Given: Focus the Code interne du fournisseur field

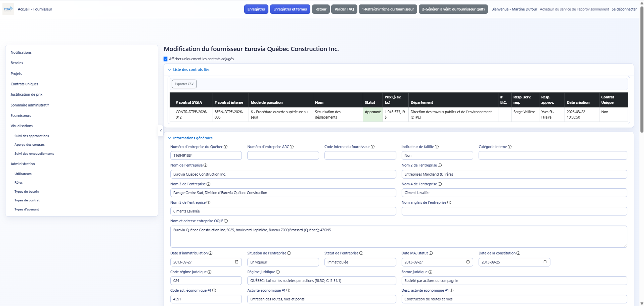Looking at the screenshot, I should click(360, 155).
